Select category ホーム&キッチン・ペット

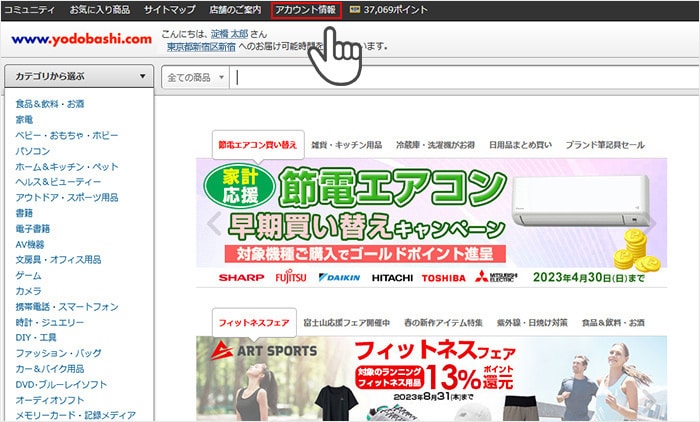[x=67, y=167]
